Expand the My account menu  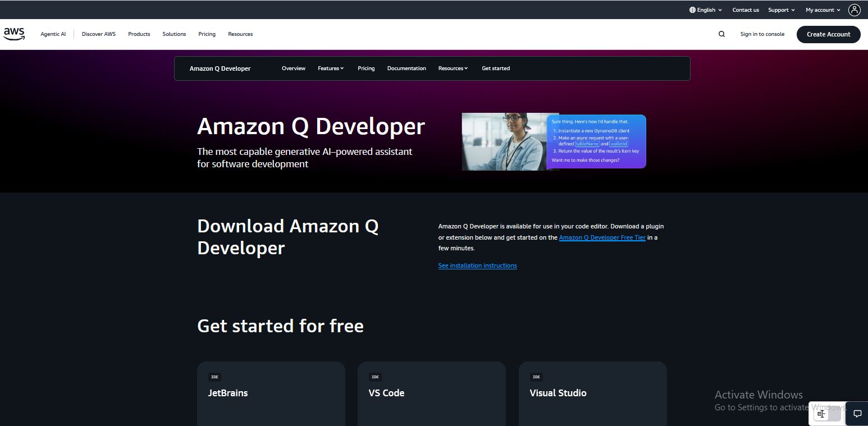point(821,10)
